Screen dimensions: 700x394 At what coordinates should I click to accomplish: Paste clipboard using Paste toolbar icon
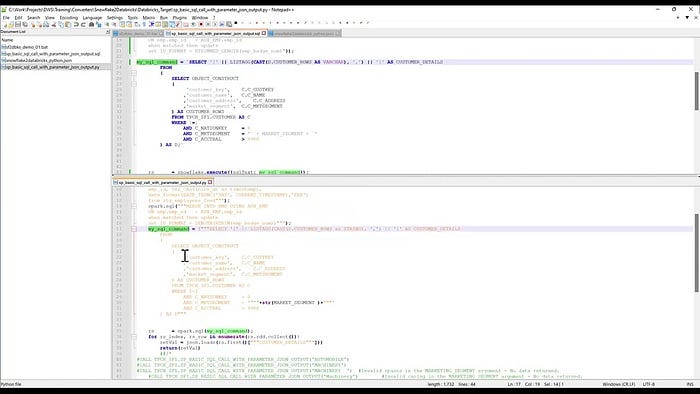pyautogui.click(x=68, y=24)
